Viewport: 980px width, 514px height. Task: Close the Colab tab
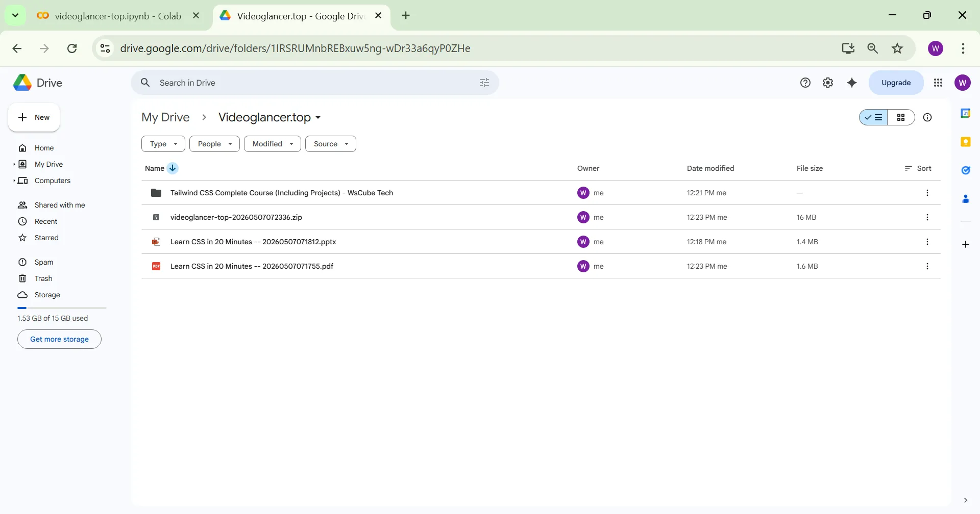196,15
